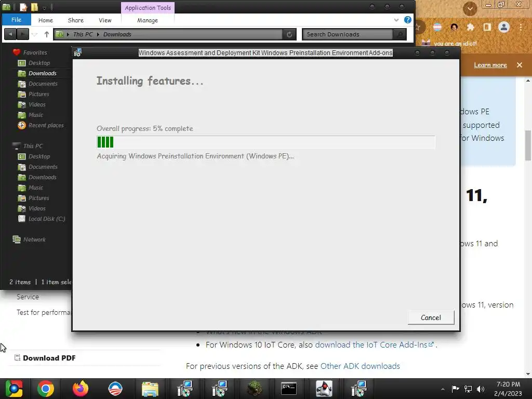Open Quick Access toolbar customize dropdown
The height and width of the screenshot is (399, 532).
click(x=45, y=7)
